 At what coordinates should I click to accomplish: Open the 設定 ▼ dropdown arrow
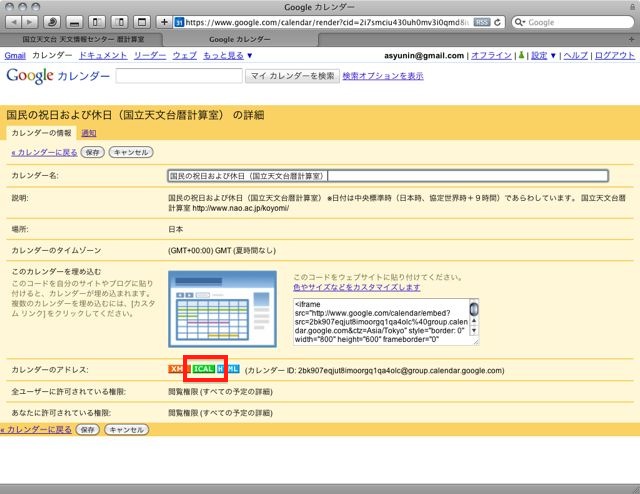coord(553,55)
